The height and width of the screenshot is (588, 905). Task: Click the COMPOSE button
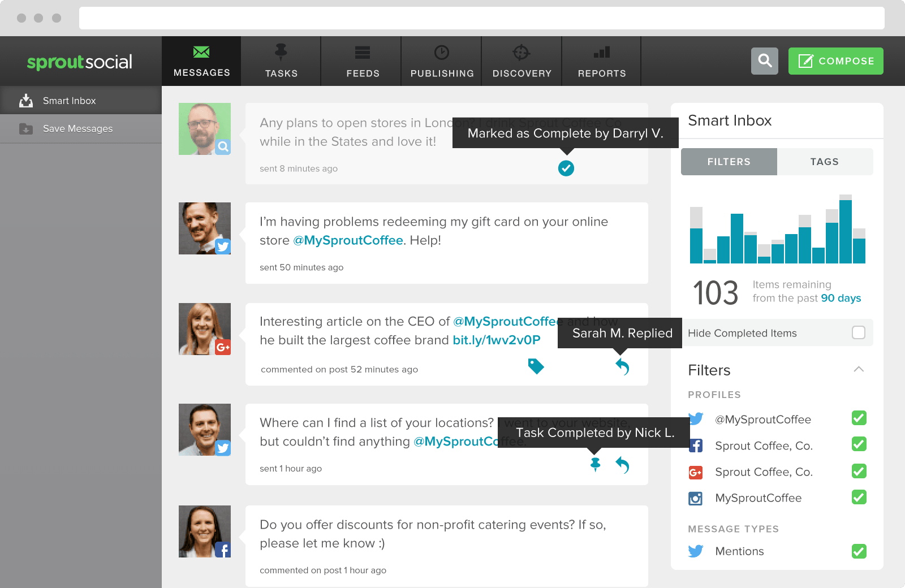tap(835, 60)
